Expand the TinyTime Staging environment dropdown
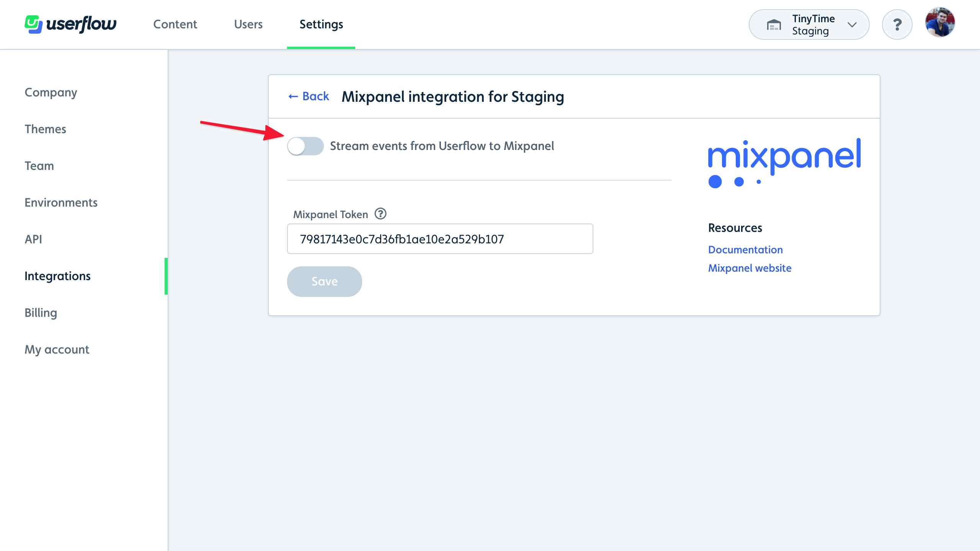 click(809, 24)
